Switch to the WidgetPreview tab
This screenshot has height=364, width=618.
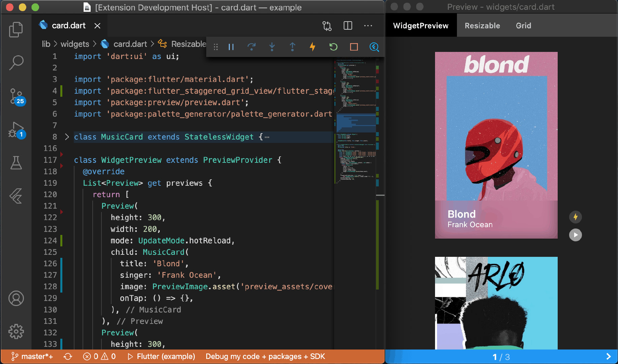click(x=421, y=26)
